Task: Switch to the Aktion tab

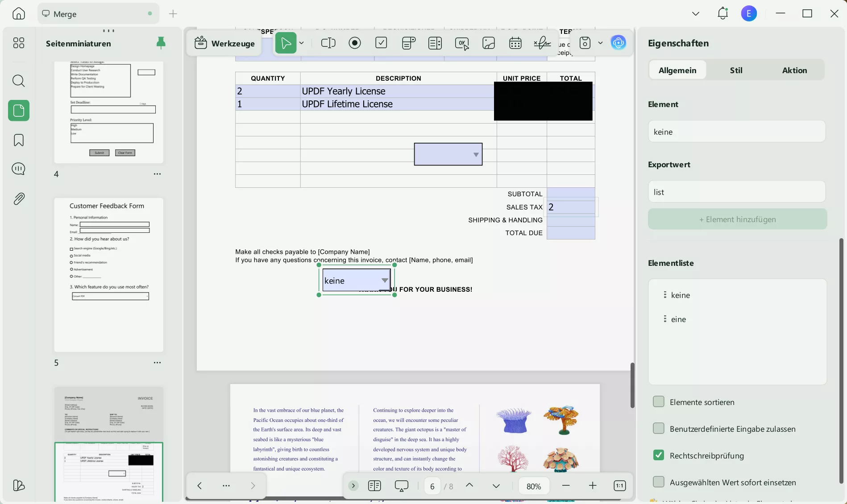Action: point(795,70)
